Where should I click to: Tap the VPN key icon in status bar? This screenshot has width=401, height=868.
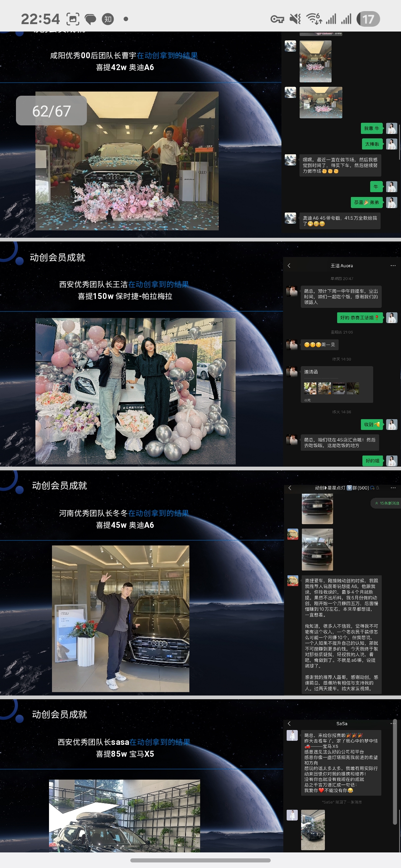click(x=277, y=19)
